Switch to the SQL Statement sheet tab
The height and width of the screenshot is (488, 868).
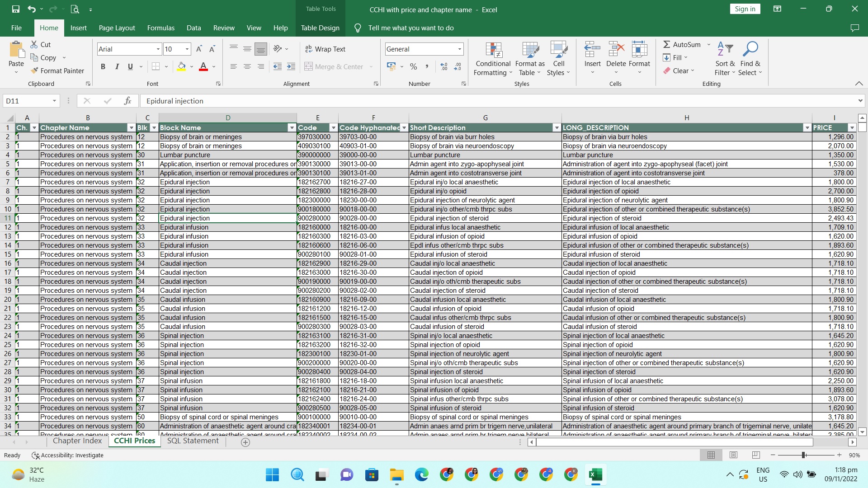193,441
